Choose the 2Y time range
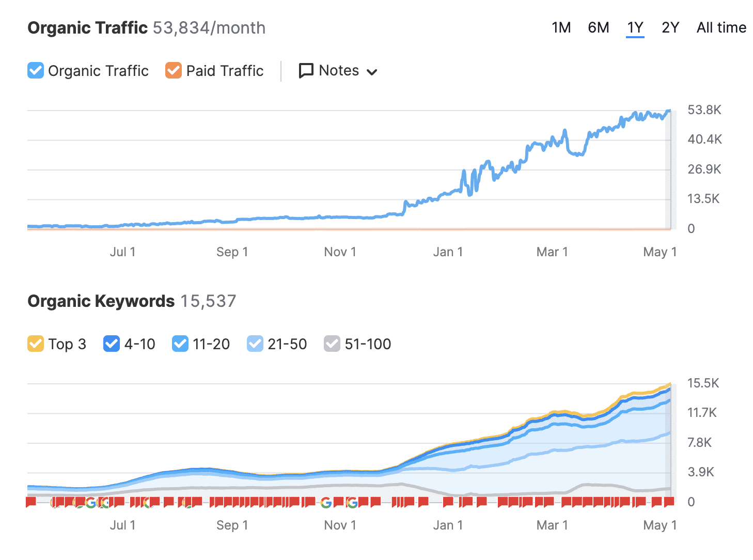The height and width of the screenshot is (560, 753). coord(670,27)
